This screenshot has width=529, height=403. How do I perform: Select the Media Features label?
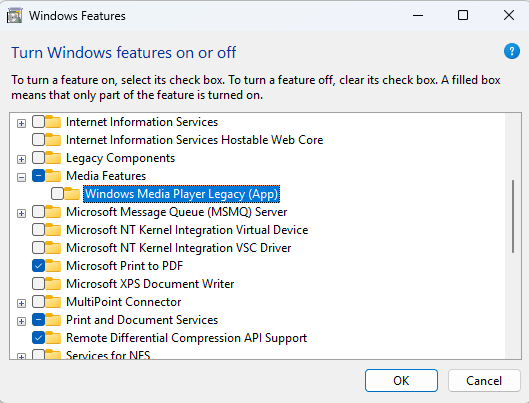click(x=106, y=176)
